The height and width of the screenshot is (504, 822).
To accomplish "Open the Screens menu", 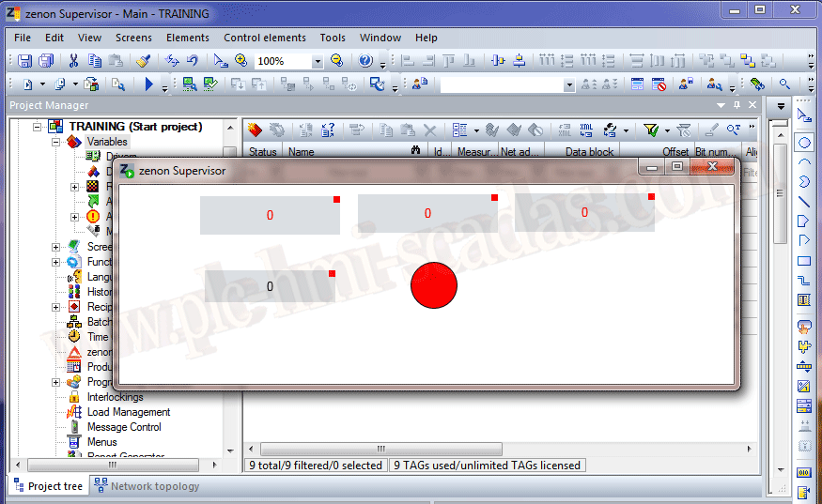I will coord(133,38).
